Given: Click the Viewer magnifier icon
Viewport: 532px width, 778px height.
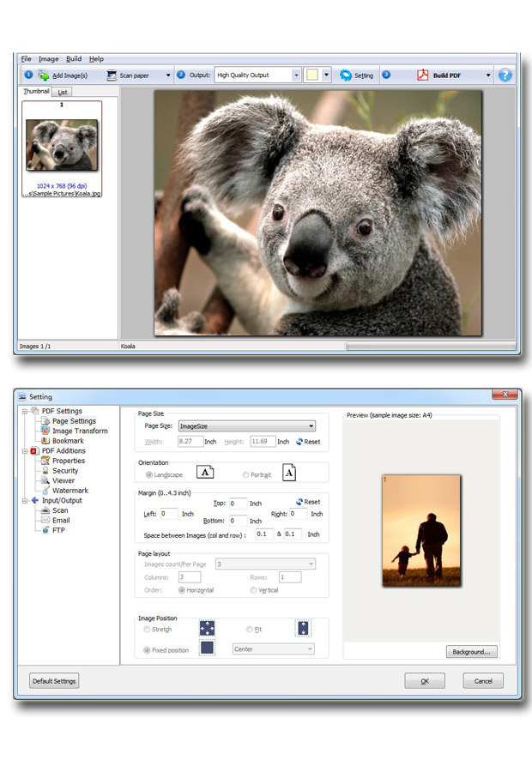Looking at the screenshot, I should coord(45,480).
